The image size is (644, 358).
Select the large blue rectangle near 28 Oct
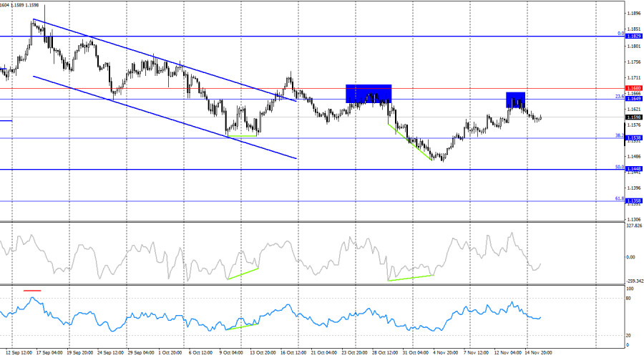point(369,94)
